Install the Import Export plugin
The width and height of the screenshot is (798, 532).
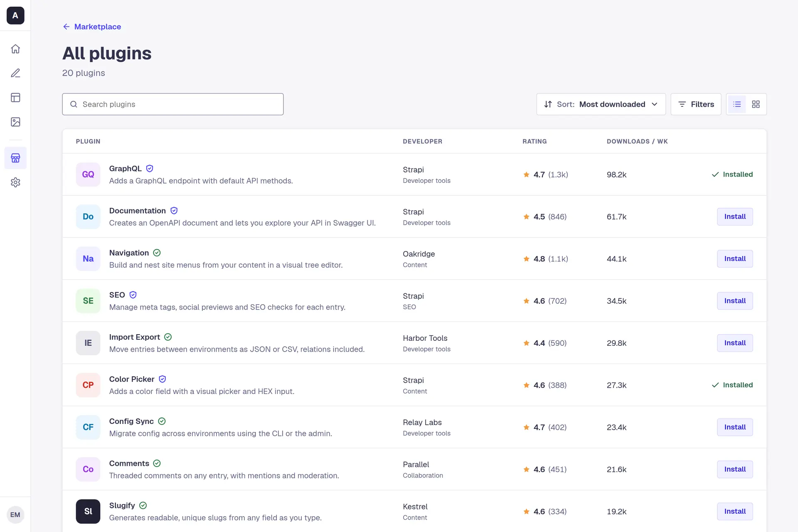click(735, 343)
